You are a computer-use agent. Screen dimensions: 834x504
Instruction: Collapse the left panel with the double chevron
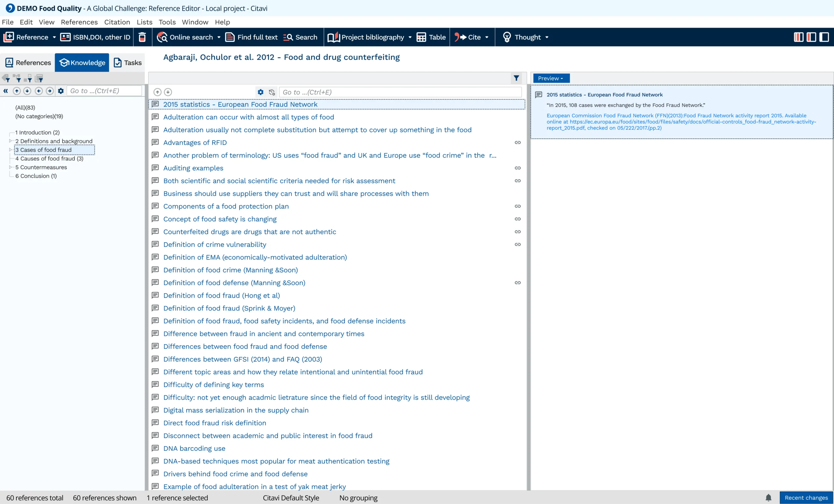point(6,91)
